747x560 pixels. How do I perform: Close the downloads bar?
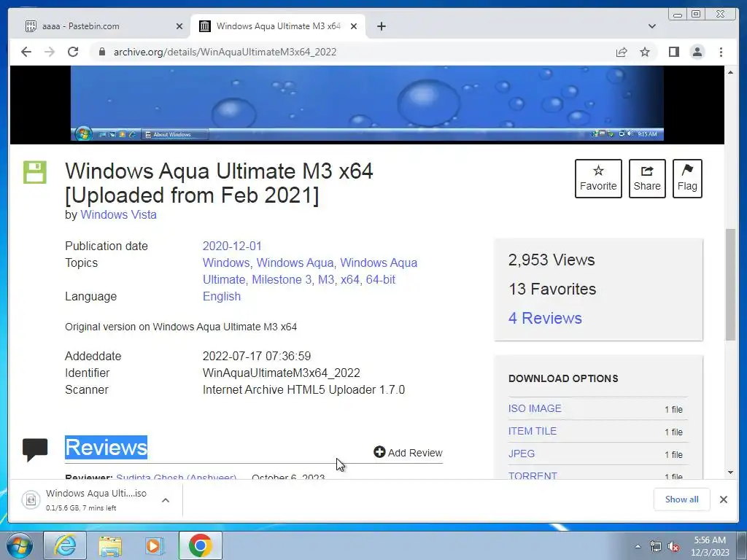(723, 499)
